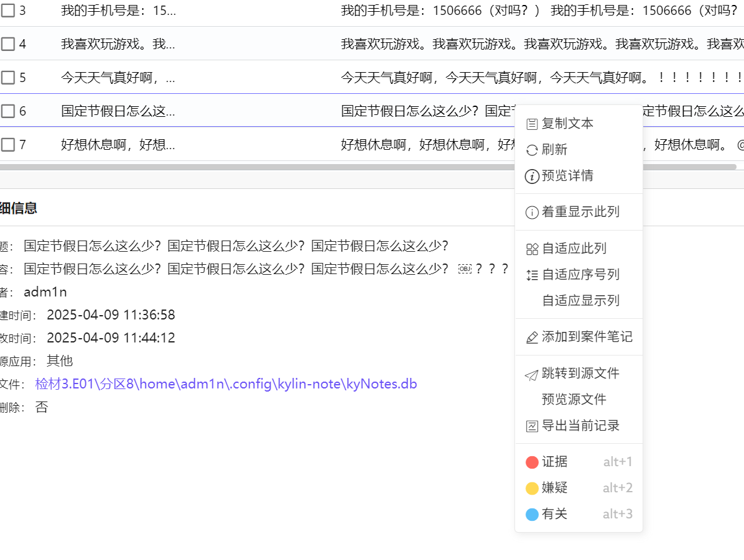Click the jump to source file plane icon

531,375
